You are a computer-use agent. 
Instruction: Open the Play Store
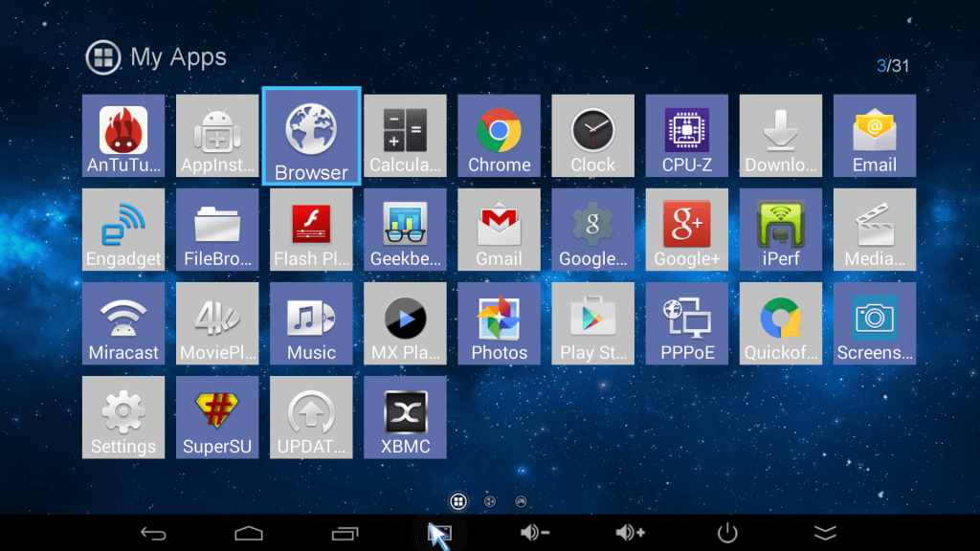(592, 323)
